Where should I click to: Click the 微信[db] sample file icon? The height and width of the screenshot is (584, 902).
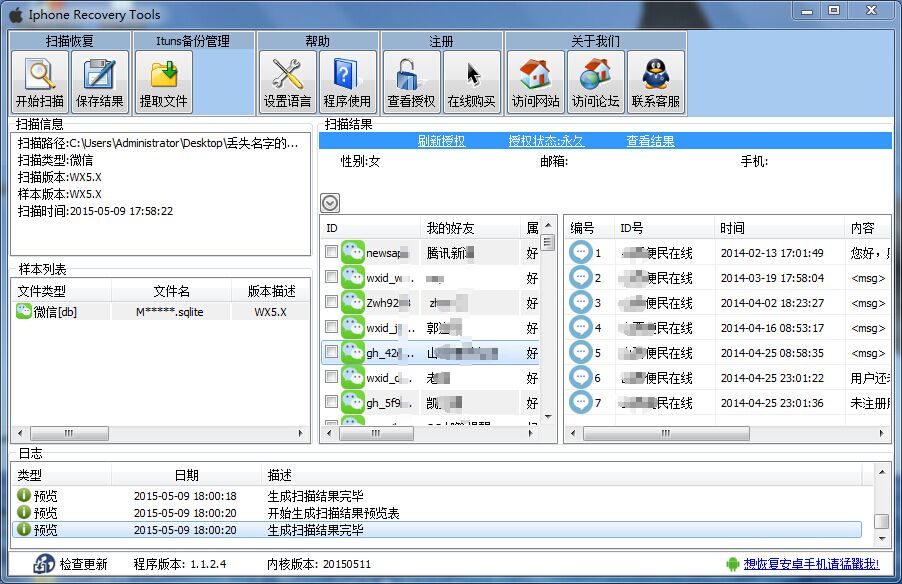[24, 311]
